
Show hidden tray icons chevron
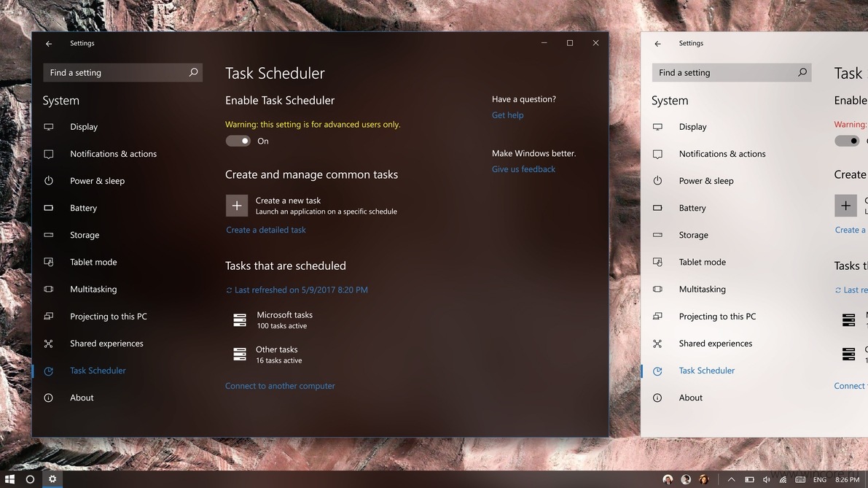[731, 480]
